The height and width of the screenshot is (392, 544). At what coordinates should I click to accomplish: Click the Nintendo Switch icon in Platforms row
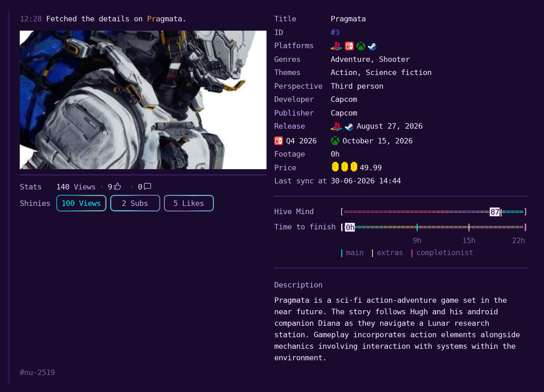349,46
